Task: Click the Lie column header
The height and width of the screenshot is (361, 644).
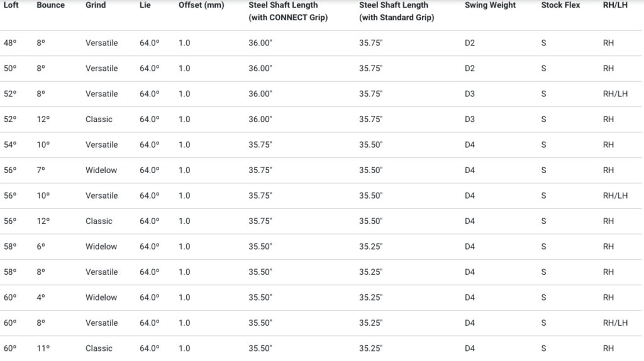Action: coord(145,5)
